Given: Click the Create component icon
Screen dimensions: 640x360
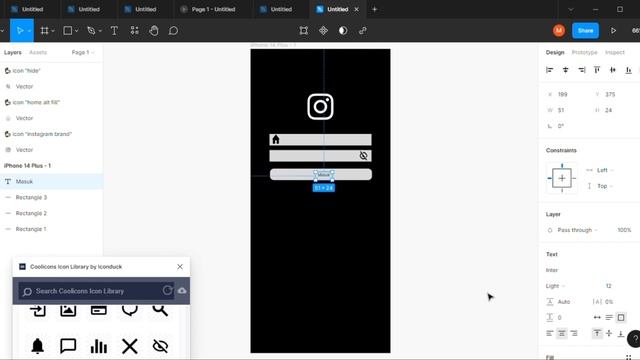Looking at the screenshot, I should (x=323, y=31).
